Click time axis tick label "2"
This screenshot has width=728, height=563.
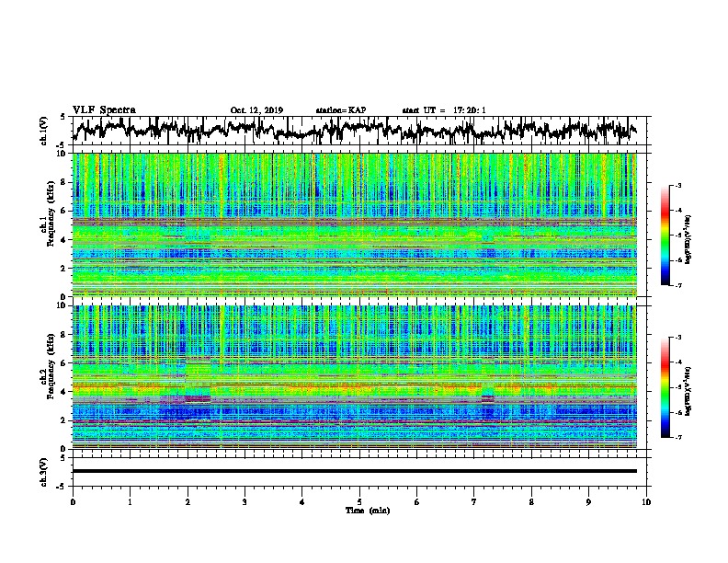point(188,501)
